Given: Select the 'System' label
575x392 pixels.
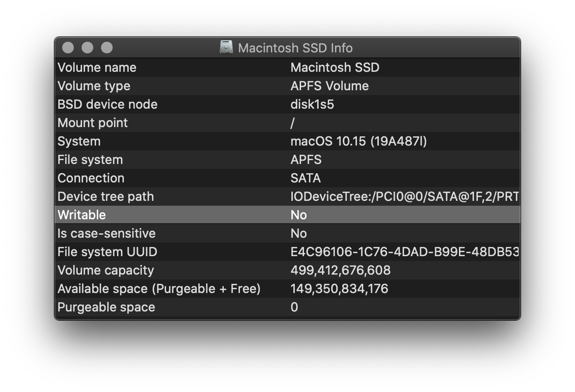Looking at the screenshot, I should click(x=79, y=141).
